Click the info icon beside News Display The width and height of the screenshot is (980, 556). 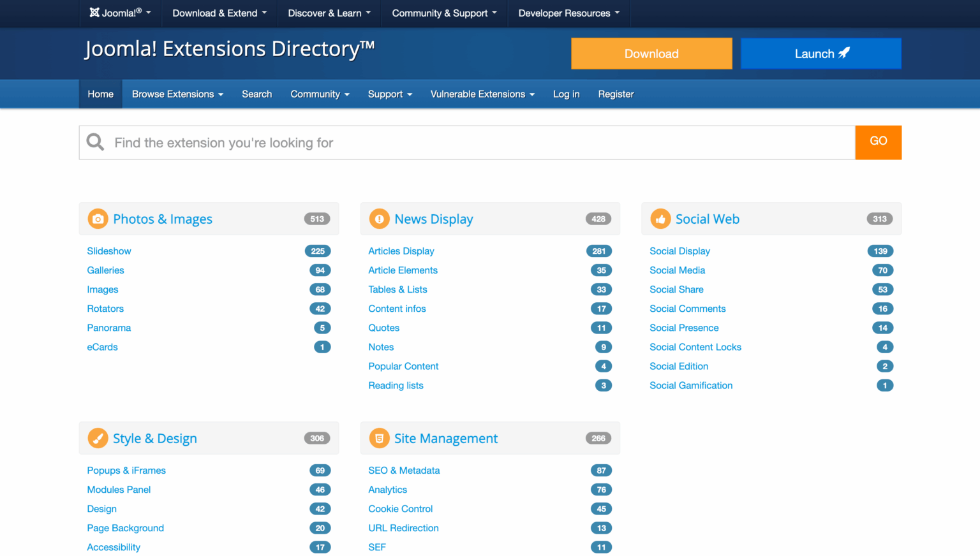(379, 219)
